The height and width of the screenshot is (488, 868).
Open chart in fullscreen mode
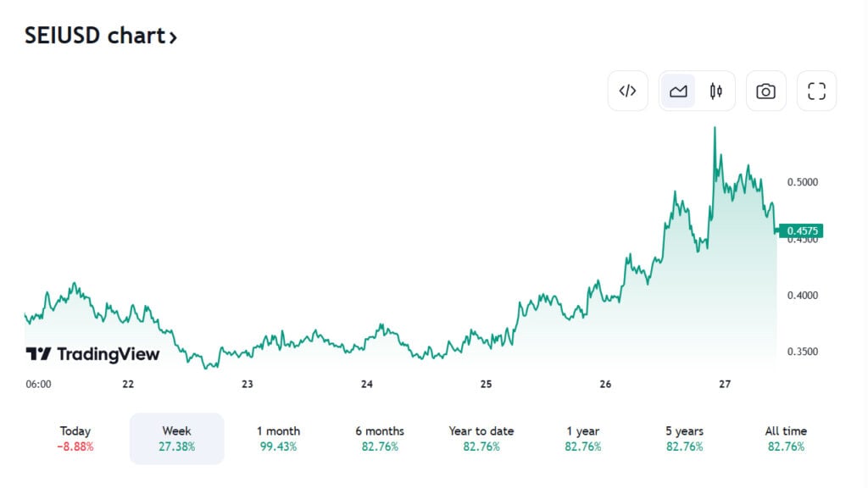[816, 91]
